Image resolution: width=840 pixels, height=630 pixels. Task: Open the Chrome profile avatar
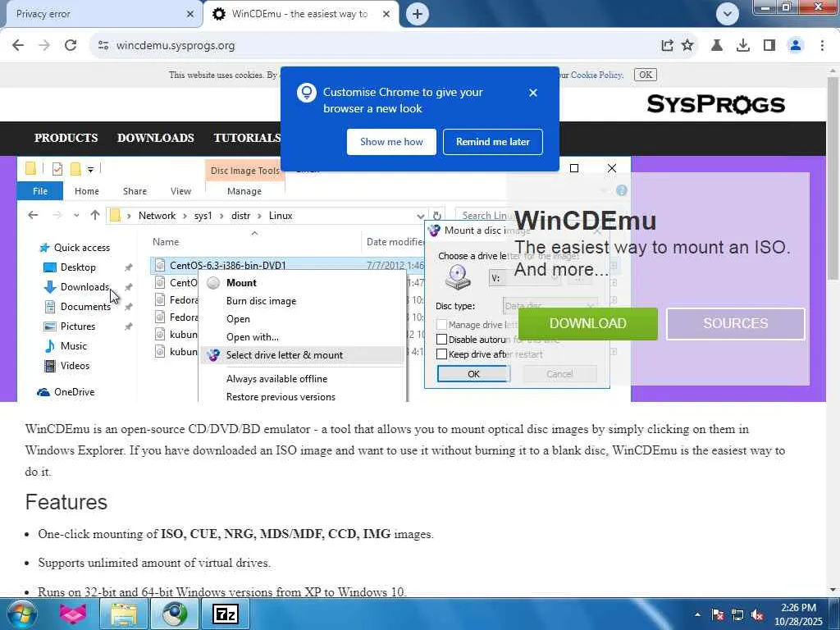click(796, 46)
